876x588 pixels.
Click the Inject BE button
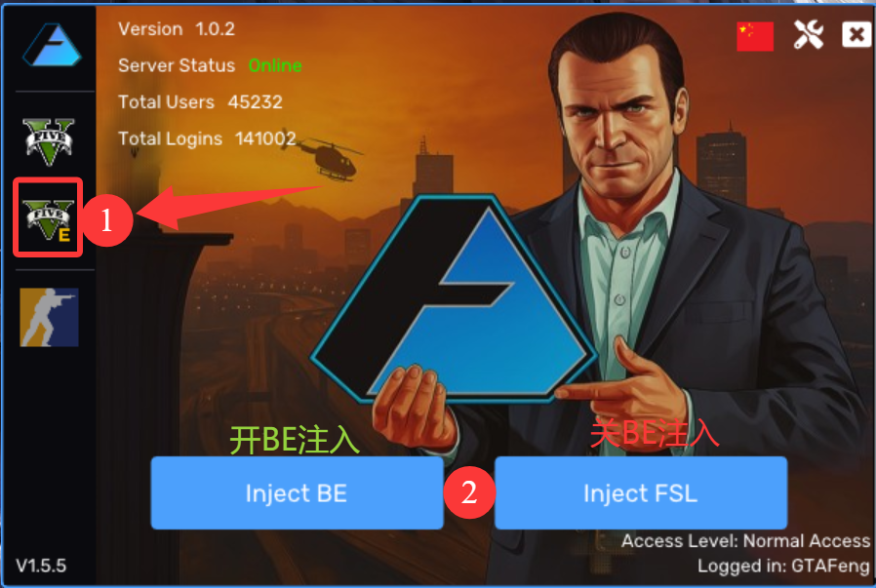pyautogui.click(x=297, y=493)
